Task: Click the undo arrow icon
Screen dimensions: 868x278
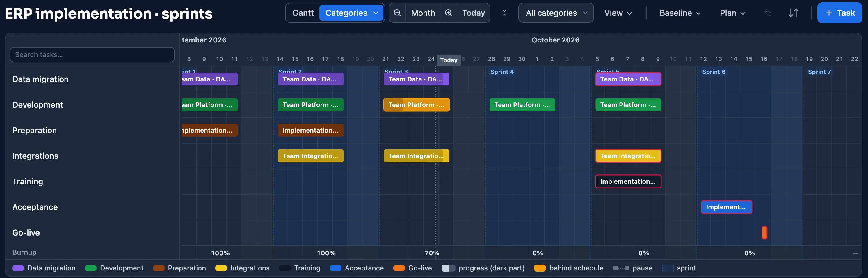Action: pos(768,13)
